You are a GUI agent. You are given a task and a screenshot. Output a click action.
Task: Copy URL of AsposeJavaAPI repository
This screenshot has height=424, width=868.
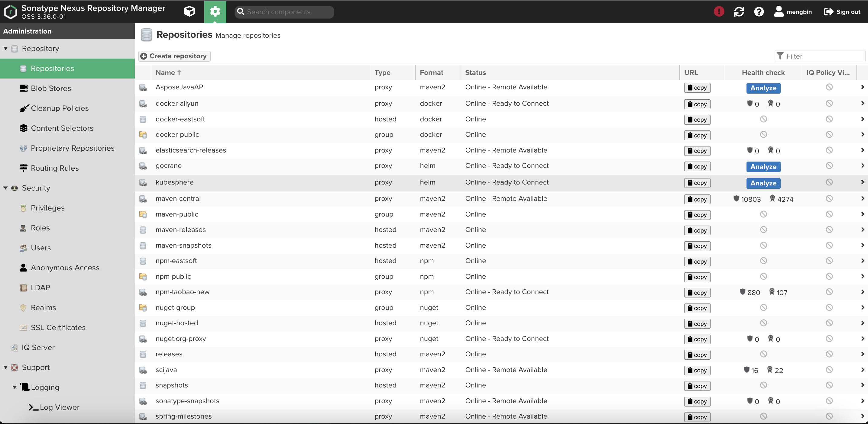pos(697,88)
